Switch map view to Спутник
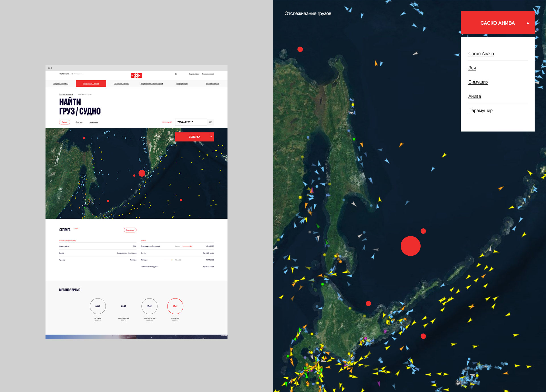546x392 pixels. click(79, 122)
